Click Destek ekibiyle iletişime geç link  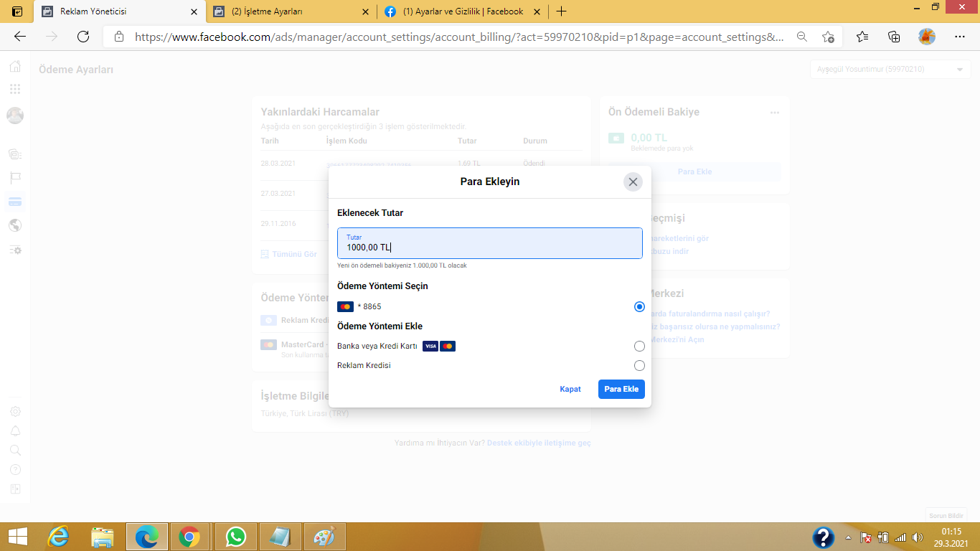click(x=539, y=443)
